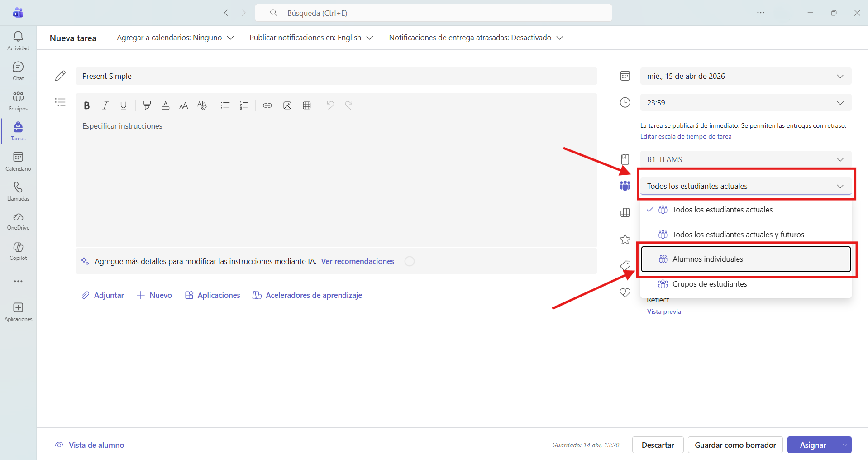Insert an image in instructions
Image resolution: width=868 pixels, height=460 pixels.
[287, 105]
